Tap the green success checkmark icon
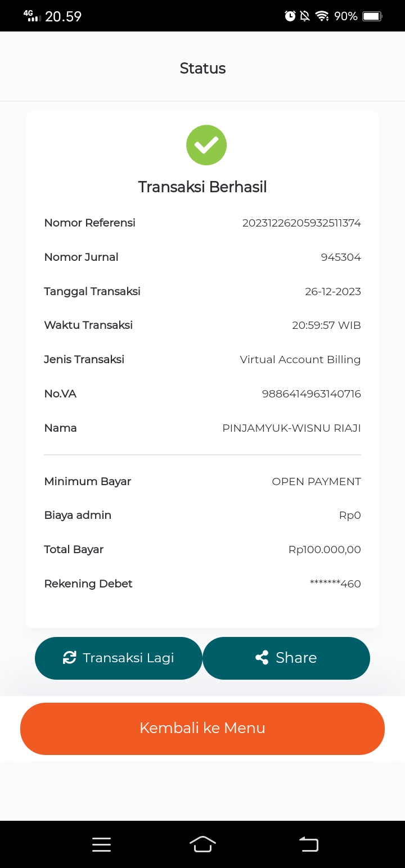 pos(206,145)
